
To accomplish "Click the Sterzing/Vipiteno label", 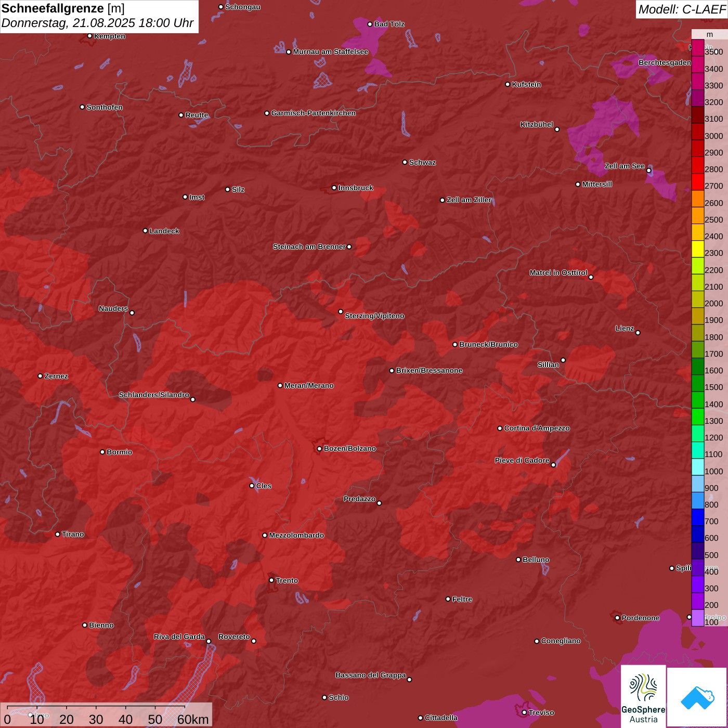I will [374, 316].
